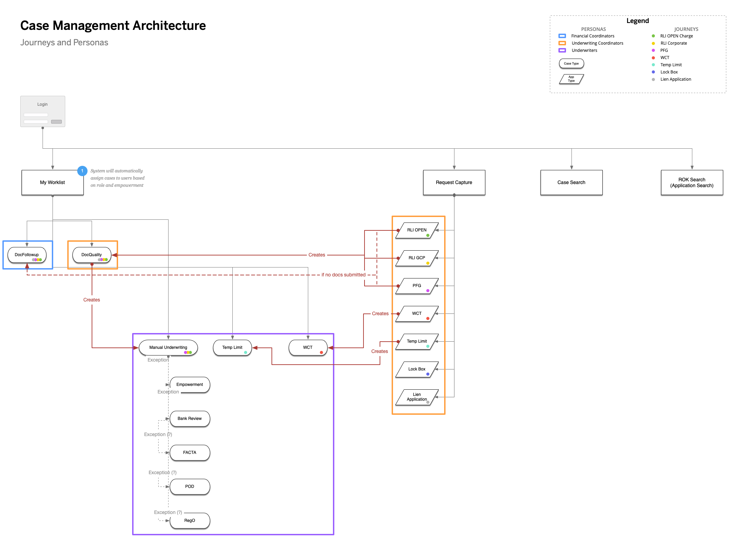Viewport: 751px width, 560px height.
Task: Click the Bank Review case node
Action: 190,419
